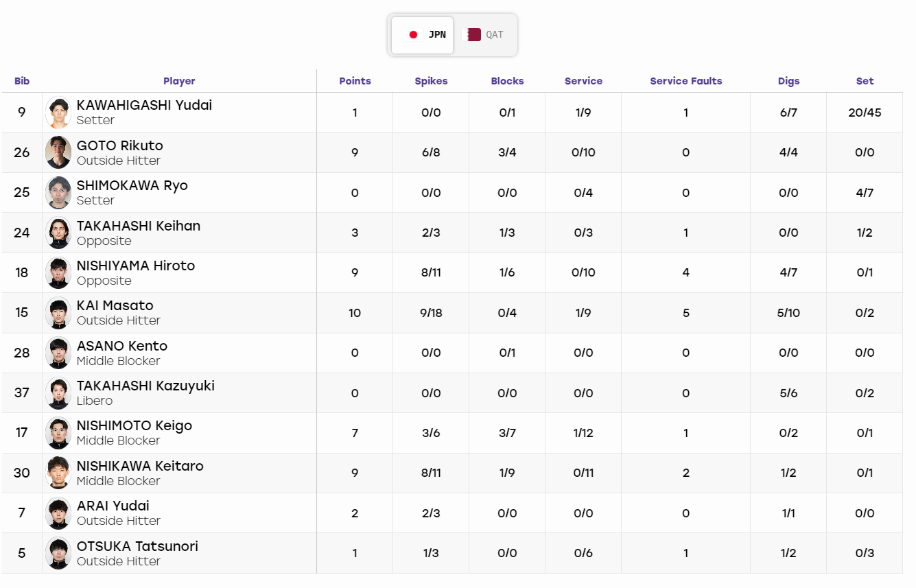This screenshot has height=588, width=916.
Task: Click the Set column header
Action: [x=865, y=81]
